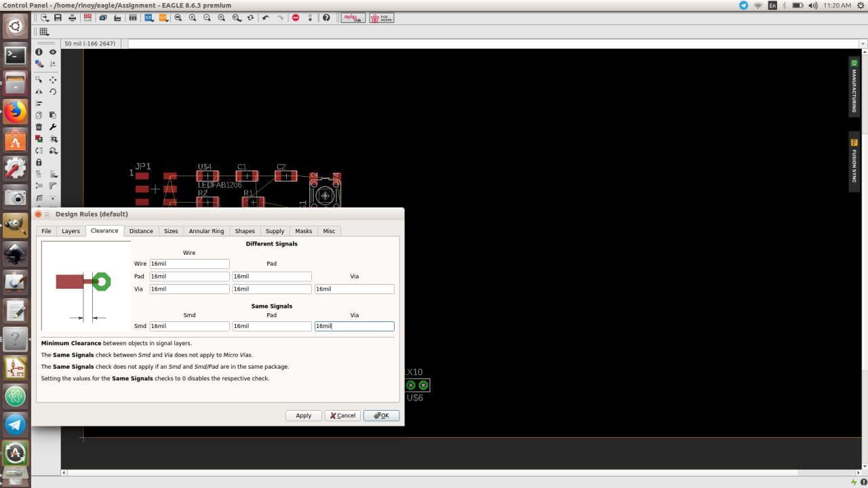
Task: Open the design link button
Action: [353, 18]
